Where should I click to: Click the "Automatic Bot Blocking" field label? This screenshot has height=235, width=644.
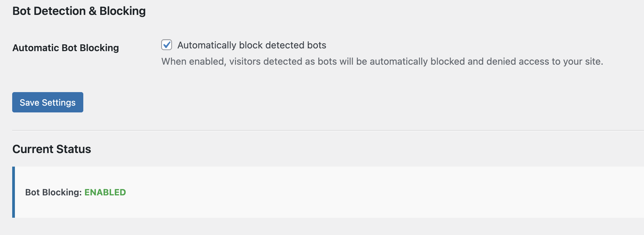click(x=66, y=48)
